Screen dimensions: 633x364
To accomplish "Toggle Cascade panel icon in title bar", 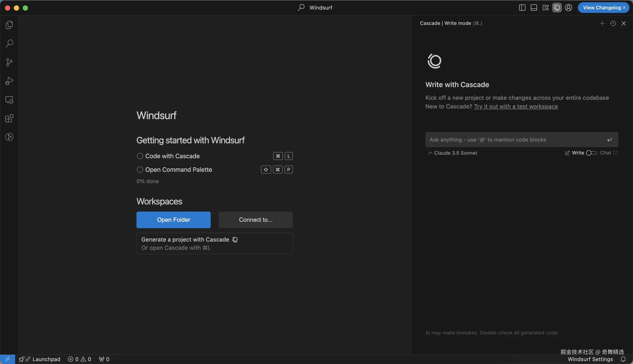I will pyautogui.click(x=557, y=8).
